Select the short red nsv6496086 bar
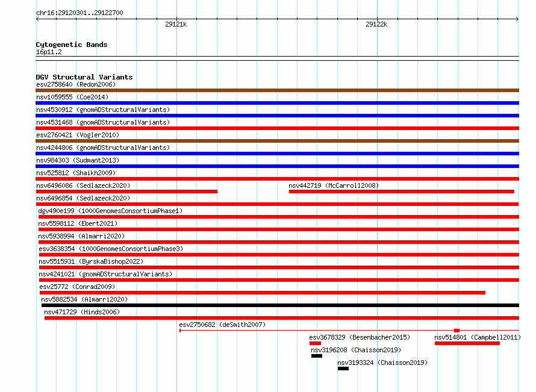Screen dimensions: 536x392 126,191
